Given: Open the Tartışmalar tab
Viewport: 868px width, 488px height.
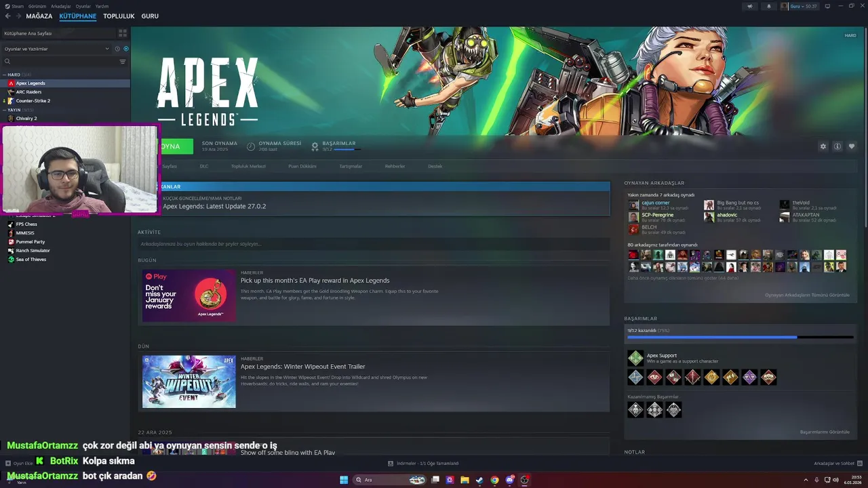Looking at the screenshot, I should pyautogui.click(x=351, y=166).
